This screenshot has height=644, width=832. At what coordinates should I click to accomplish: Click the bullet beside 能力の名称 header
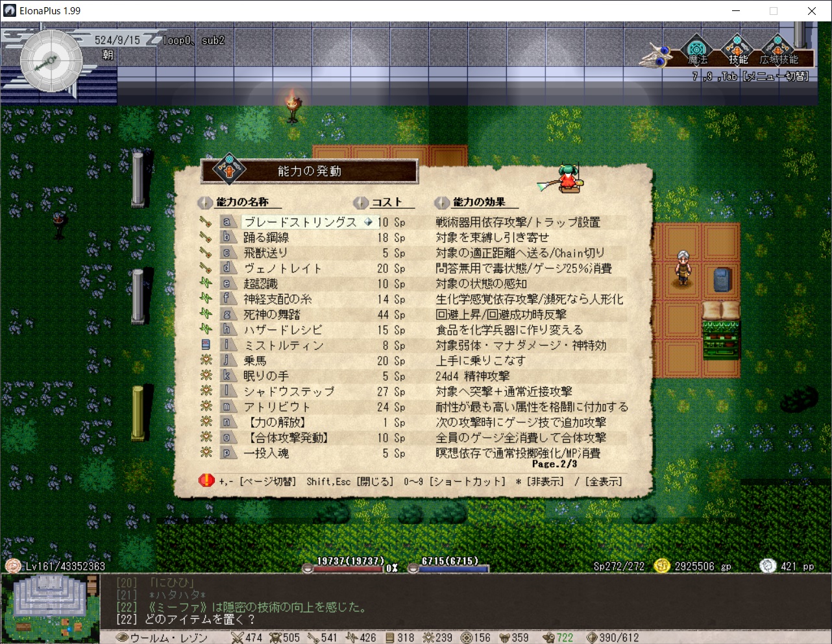204,202
